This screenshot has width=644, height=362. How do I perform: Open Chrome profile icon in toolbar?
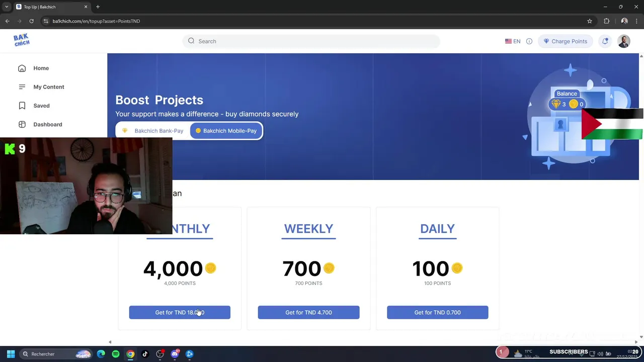click(624, 21)
